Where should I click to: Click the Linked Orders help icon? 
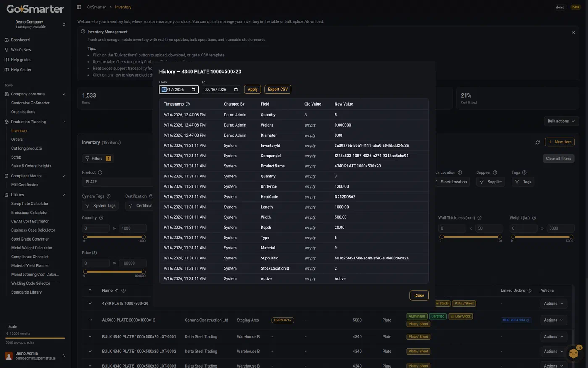529,291
